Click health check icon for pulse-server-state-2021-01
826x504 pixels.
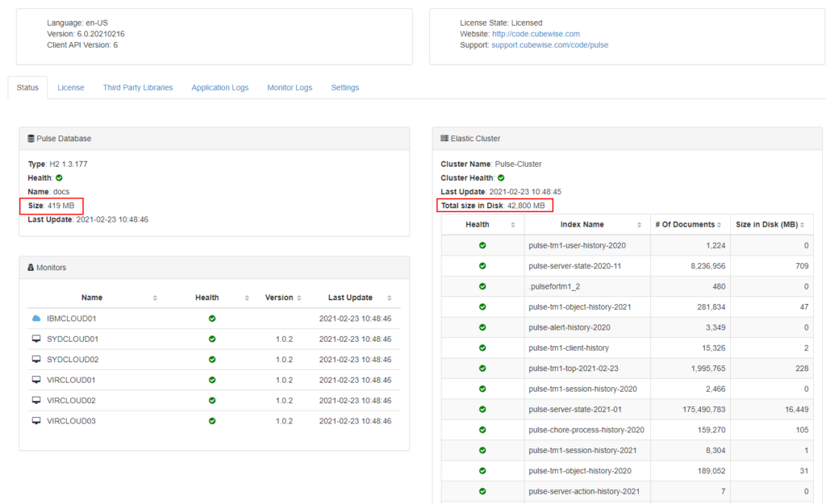[x=482, y=410]
